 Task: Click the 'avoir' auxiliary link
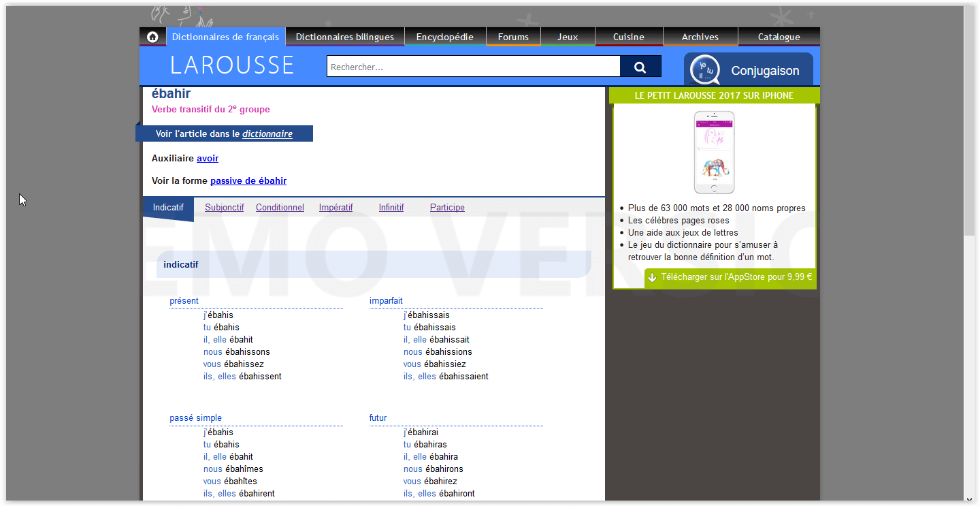click(x=208, y=159)
